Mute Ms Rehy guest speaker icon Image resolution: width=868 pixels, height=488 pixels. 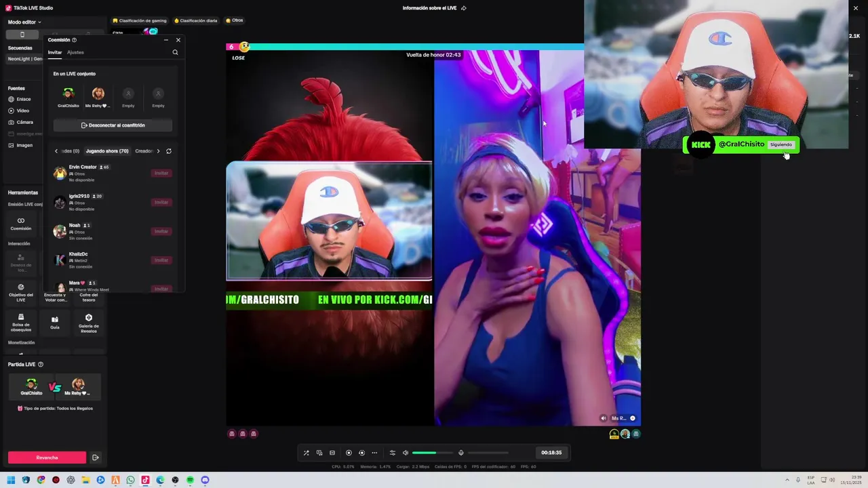pyautogui.click(x=604, y=418)
